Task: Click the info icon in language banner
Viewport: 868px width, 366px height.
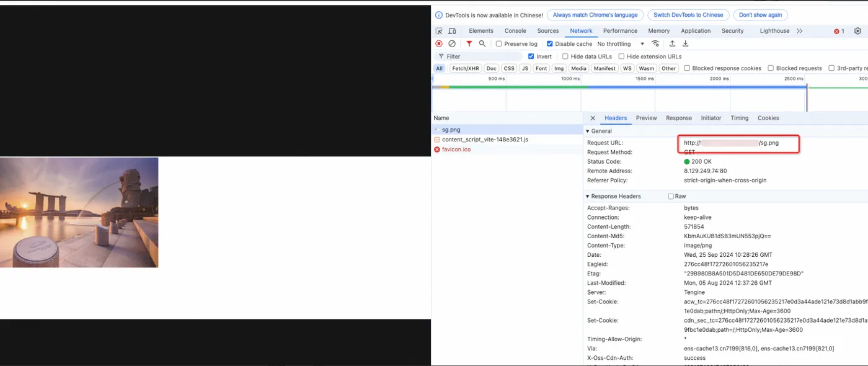Action: [x=439, y=16]
